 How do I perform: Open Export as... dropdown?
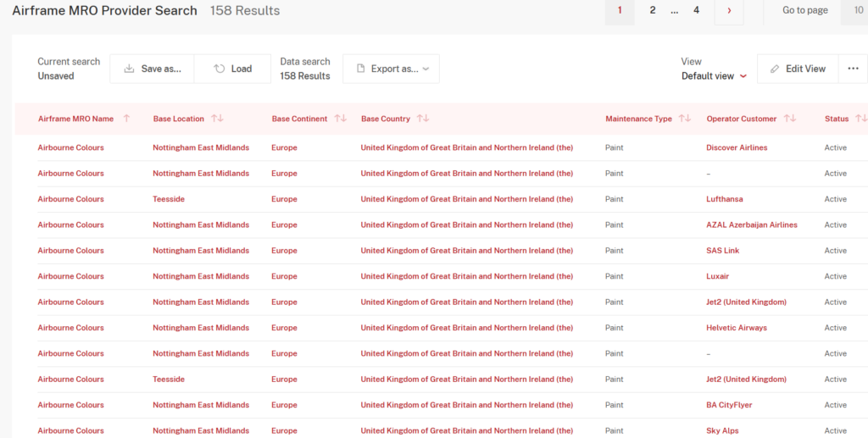coord(392,69)
